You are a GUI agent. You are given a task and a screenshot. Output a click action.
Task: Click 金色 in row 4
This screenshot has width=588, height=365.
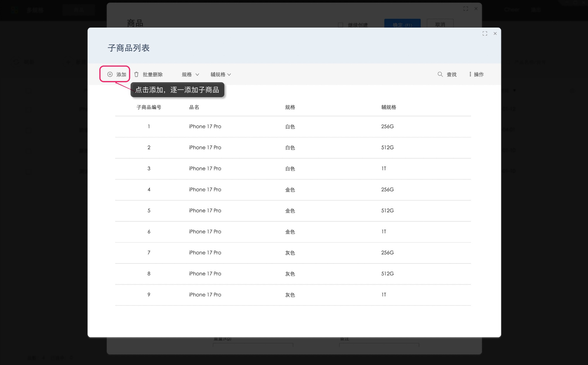[290, 190]
